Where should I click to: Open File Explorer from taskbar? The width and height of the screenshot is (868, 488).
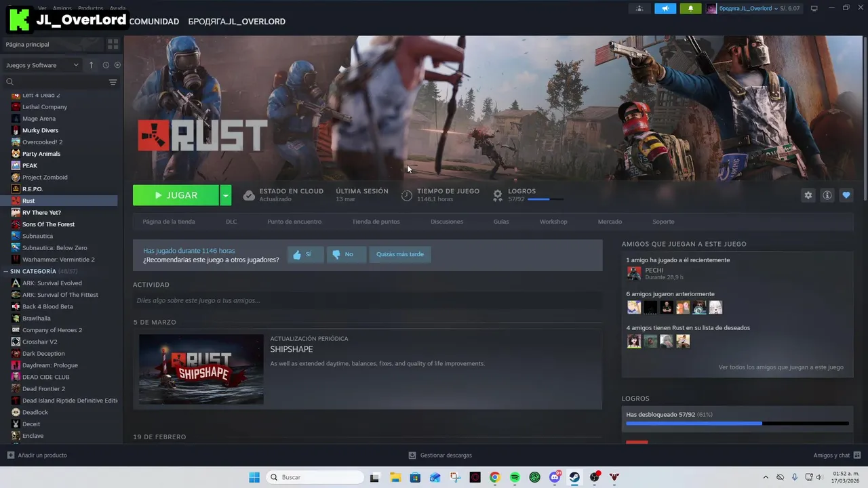pos(395,477)
